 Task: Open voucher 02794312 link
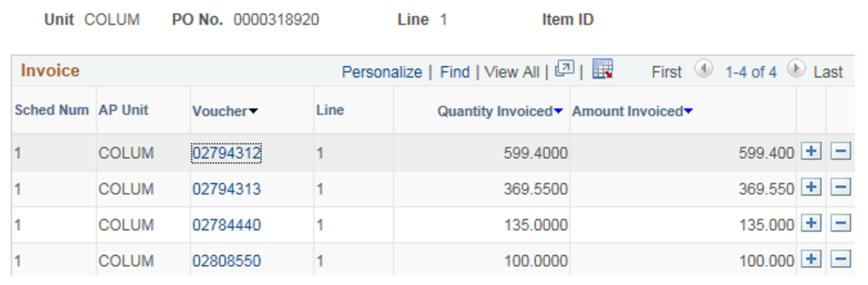pyautogui.click(x=226, y=153)
